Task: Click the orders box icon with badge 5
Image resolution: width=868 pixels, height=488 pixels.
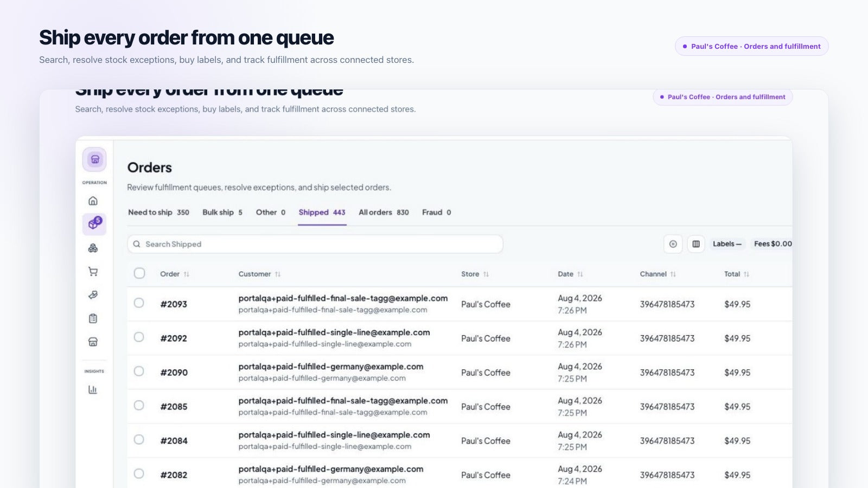Action: coord(94,223)
